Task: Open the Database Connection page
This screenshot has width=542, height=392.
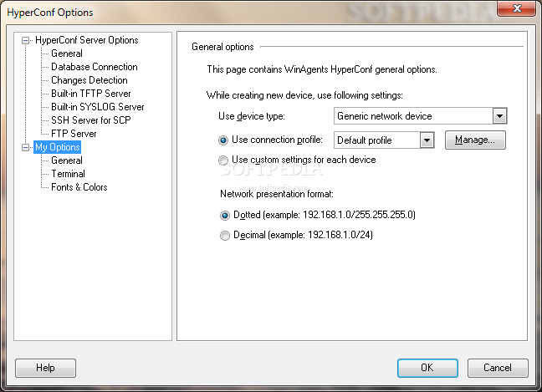Action: pos(95,67)
